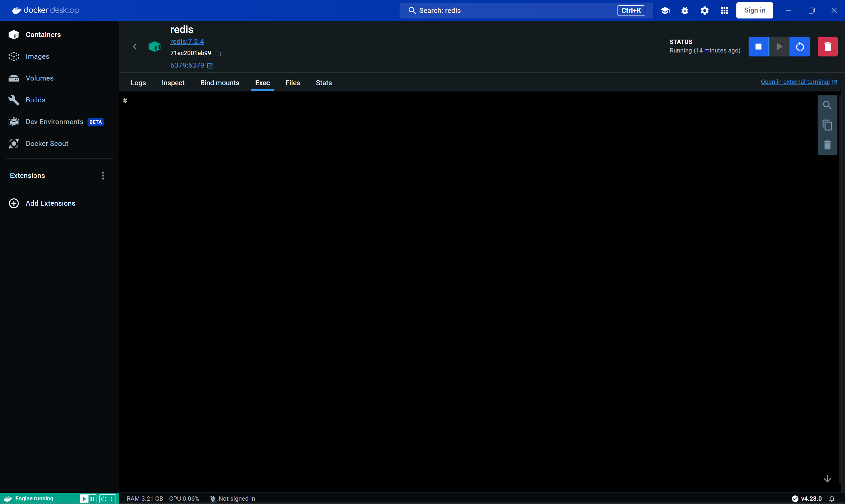845x504 pixels.
Task: Open the redis:7.2.4 image link
Action: (x=187, y=41)
